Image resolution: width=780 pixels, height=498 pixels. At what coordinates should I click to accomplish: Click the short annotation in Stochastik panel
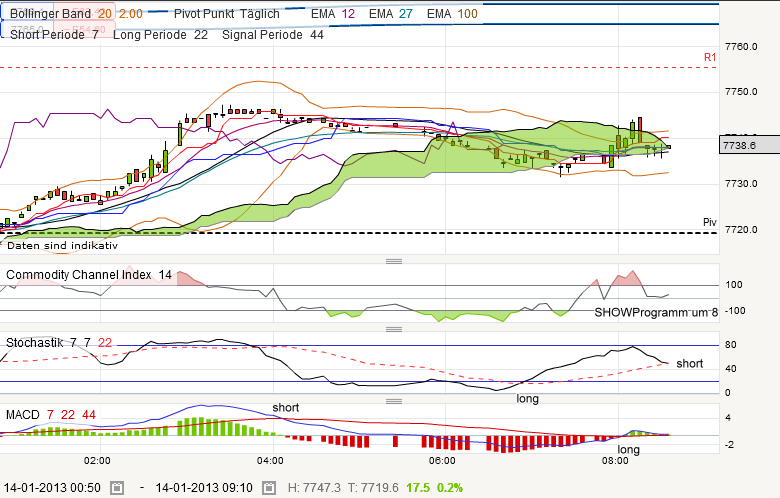[689, 364]
